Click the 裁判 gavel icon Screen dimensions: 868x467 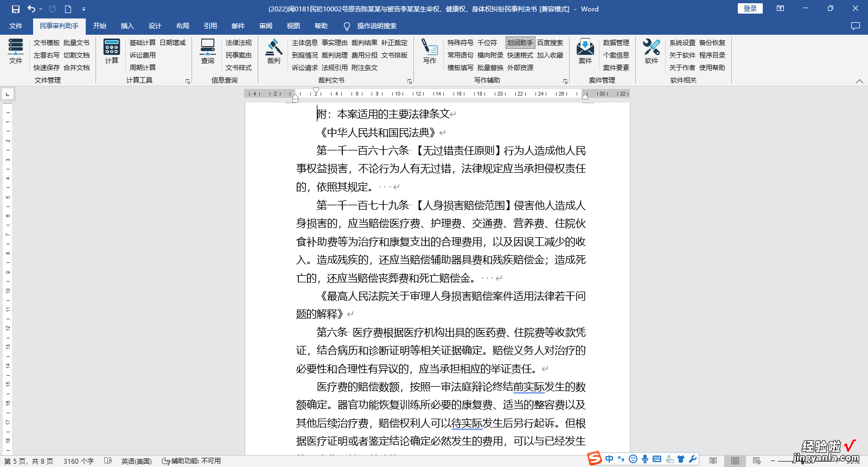[274, 52]
